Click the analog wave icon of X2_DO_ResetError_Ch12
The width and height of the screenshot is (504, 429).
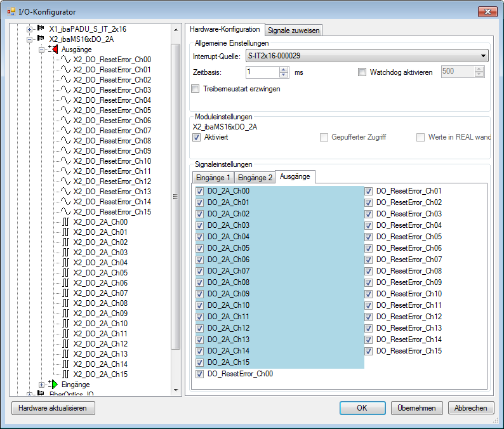click(x=65, y=181)
